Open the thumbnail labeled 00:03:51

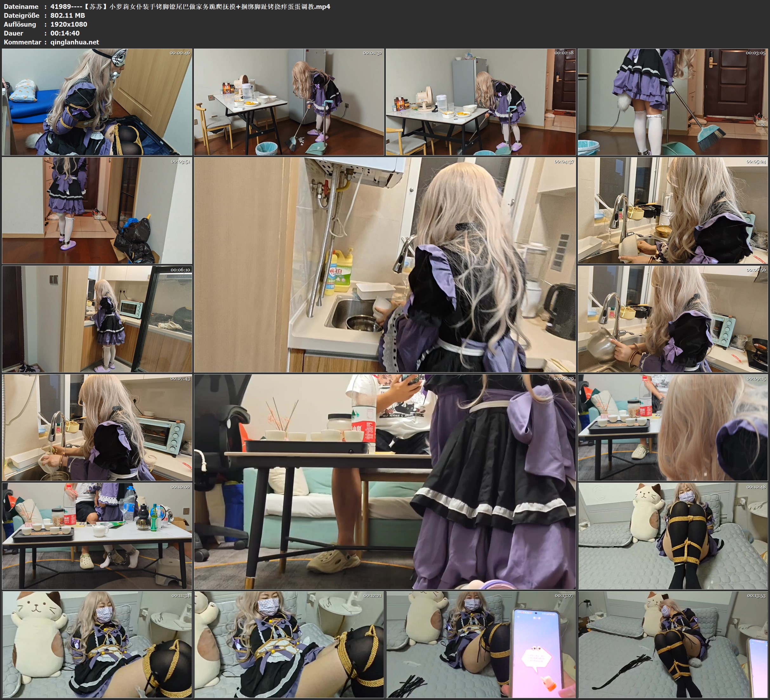pos(97,210)
